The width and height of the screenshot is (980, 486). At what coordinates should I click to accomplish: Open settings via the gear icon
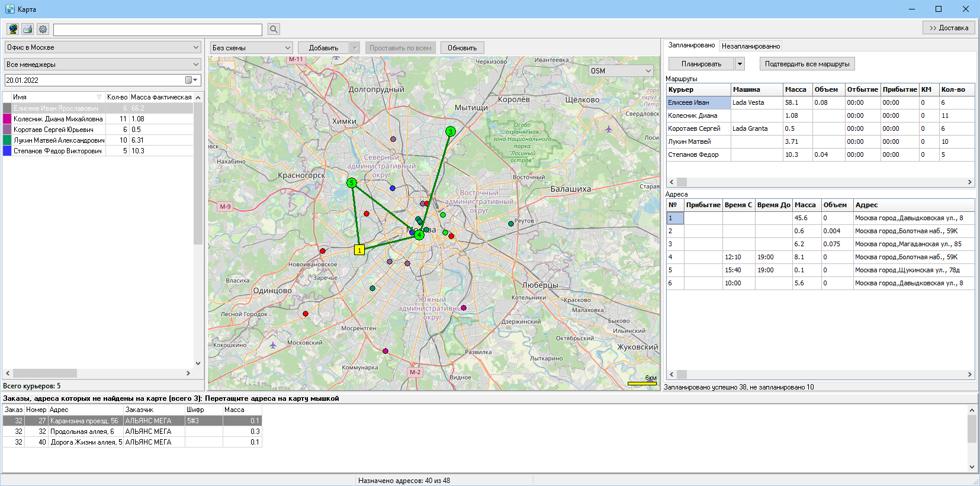(43, 29)
